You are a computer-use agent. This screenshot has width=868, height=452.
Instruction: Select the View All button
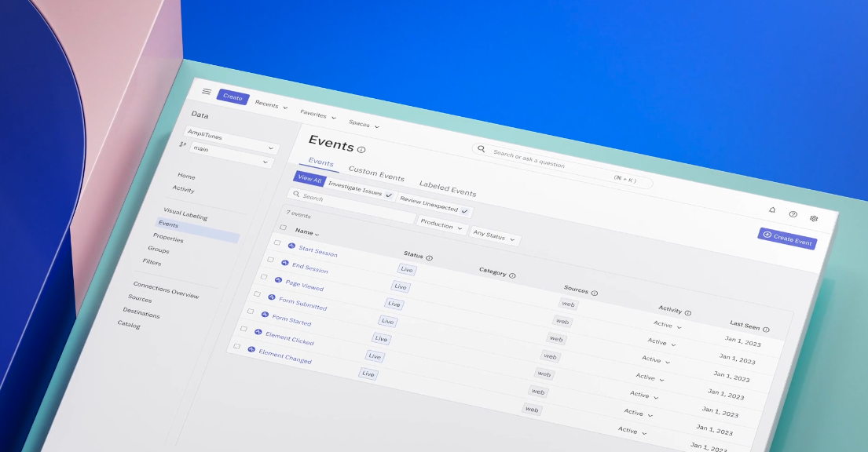(309, 178)
